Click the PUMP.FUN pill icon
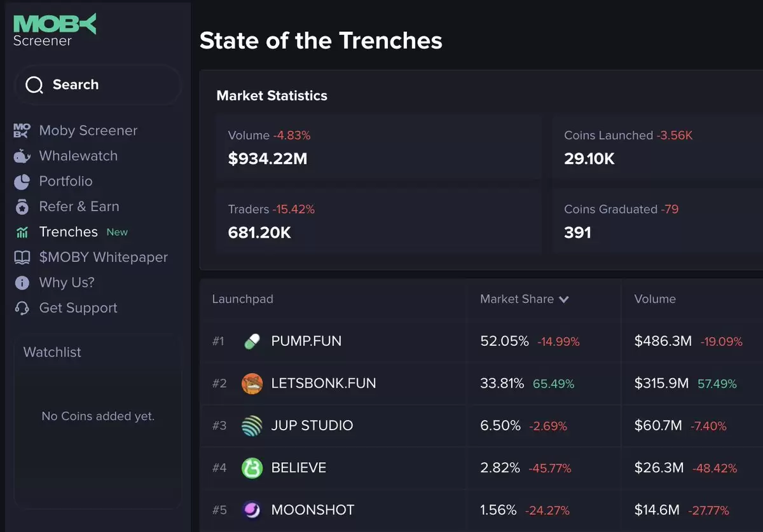The image size is (763, 532). [252, 341]
